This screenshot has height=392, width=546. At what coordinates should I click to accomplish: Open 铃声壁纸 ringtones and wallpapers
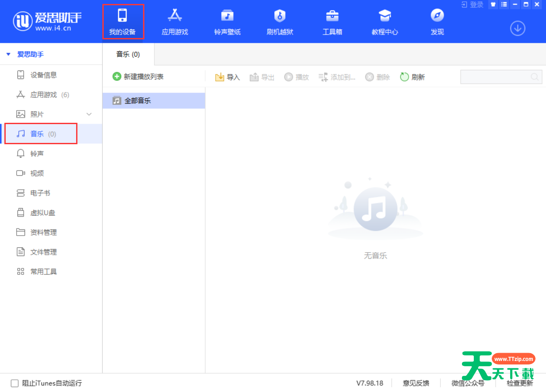227,21
